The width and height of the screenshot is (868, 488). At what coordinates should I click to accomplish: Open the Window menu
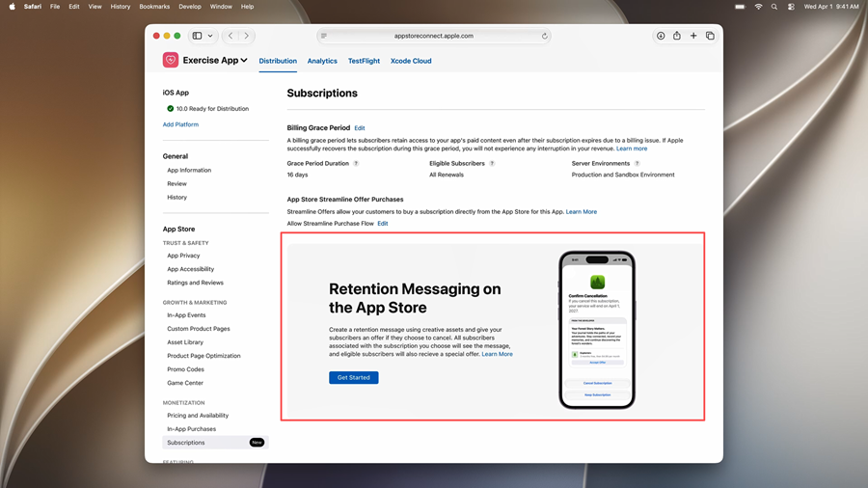pyautogui.click(x=221, y=7)
